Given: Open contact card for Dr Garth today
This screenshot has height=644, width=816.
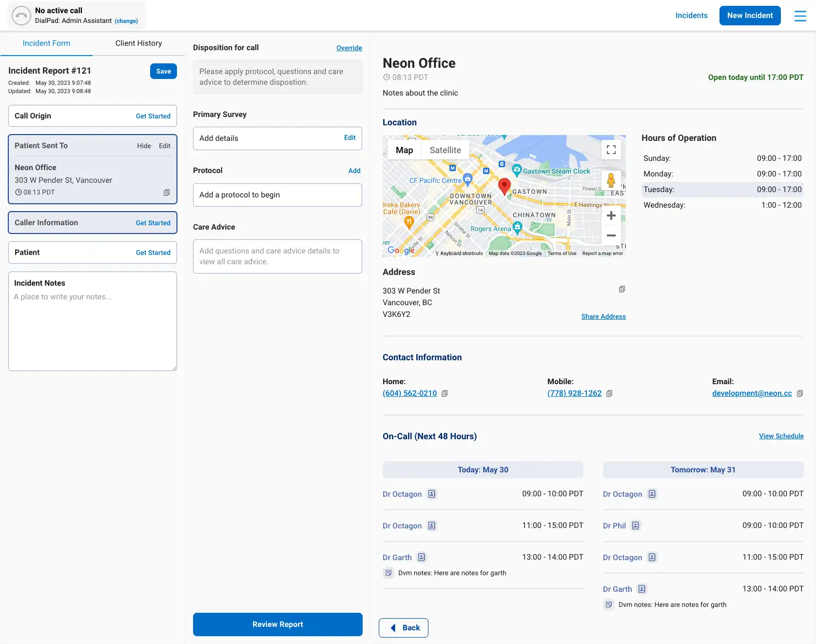Looking at the screenshot, I should [x=422, y=557].
